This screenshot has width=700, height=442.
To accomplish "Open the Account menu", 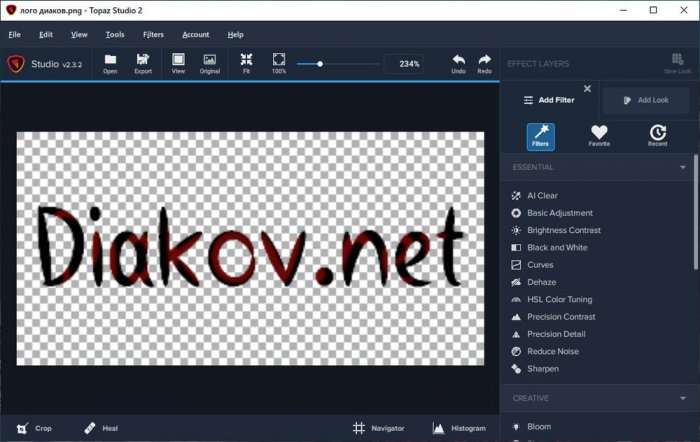I will 195,34.
